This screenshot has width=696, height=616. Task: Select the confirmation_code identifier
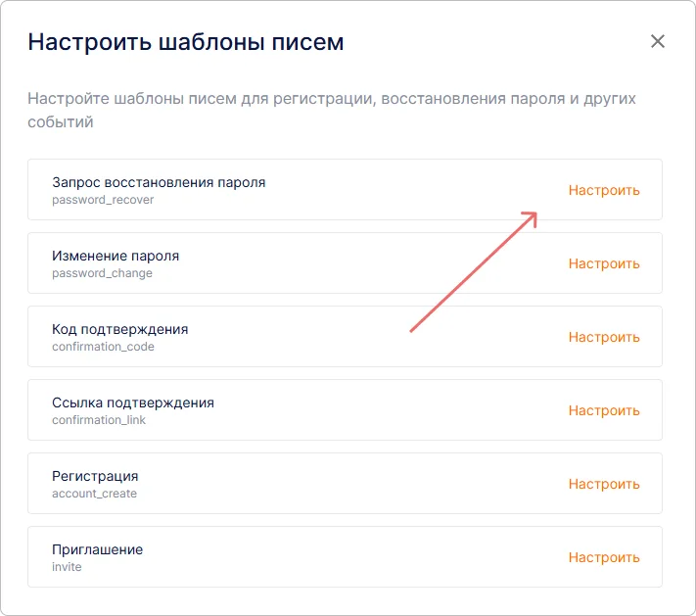(103, 347)
